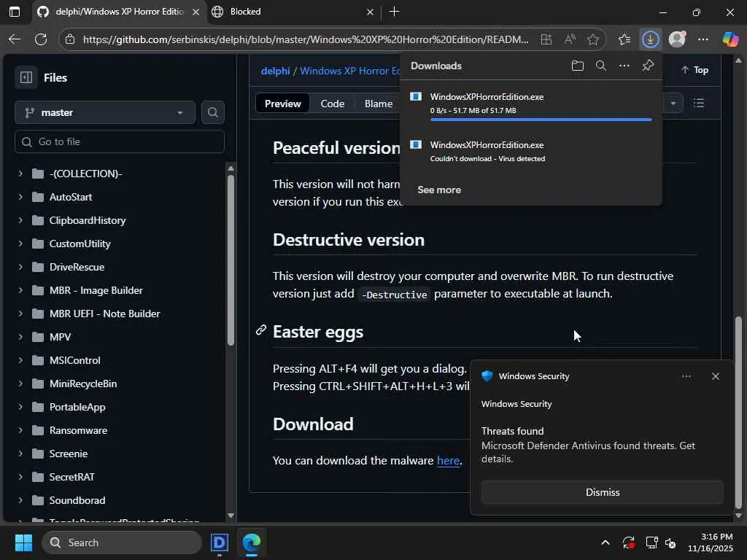
Task: Open the Favorites list icon
Action: [624, 39]
